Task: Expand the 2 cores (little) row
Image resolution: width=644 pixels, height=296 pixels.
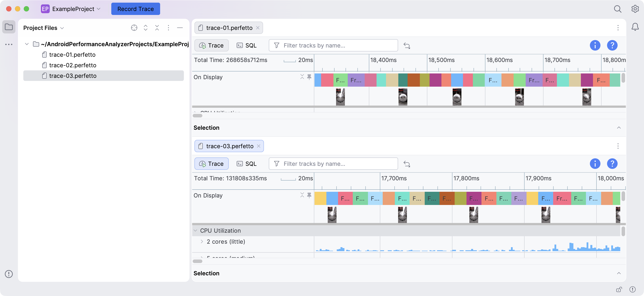Action: pyautogui.click(x=202, y=241)
